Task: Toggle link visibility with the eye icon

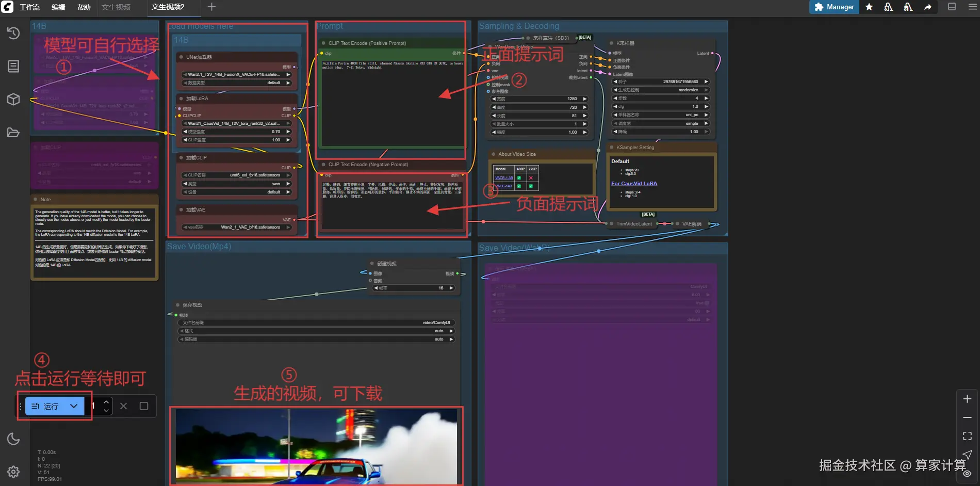Action: (x=967, y=473)
